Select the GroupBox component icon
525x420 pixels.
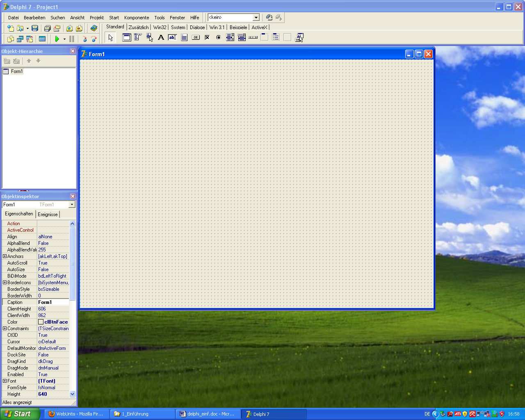[x=265, y=38]
